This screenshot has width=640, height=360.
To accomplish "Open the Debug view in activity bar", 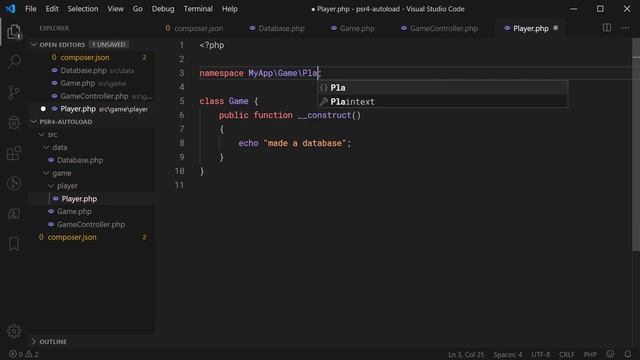I will (x=14, y=122).
